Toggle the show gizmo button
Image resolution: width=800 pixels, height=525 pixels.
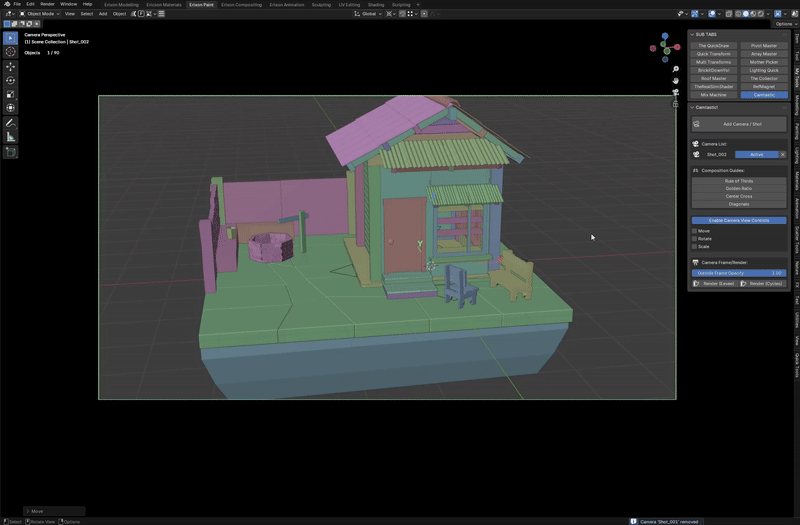pos(694,14)
